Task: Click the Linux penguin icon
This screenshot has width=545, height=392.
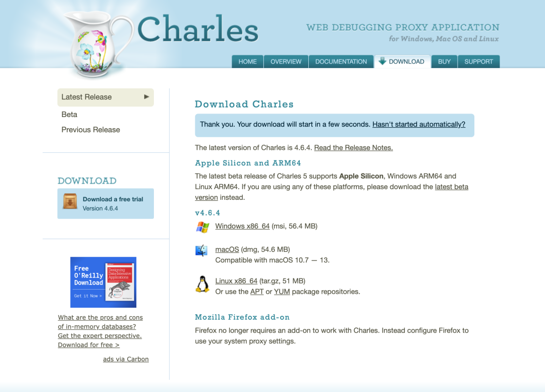Action: click(x=202, y=284)
